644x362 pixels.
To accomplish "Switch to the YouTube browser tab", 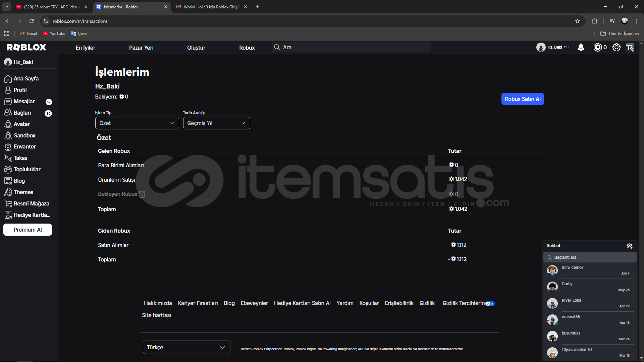I will coord(50,7).
